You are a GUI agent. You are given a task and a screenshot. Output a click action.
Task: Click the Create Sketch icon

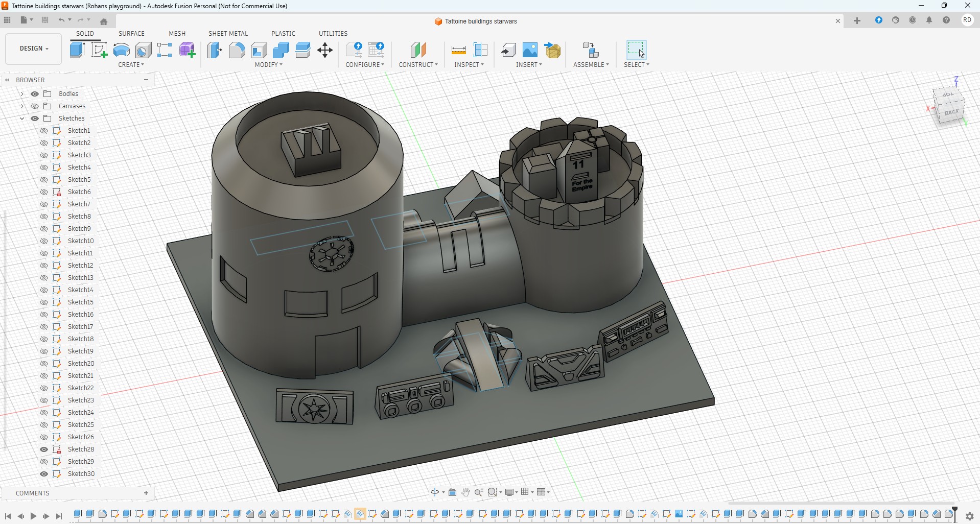point(99,50)
